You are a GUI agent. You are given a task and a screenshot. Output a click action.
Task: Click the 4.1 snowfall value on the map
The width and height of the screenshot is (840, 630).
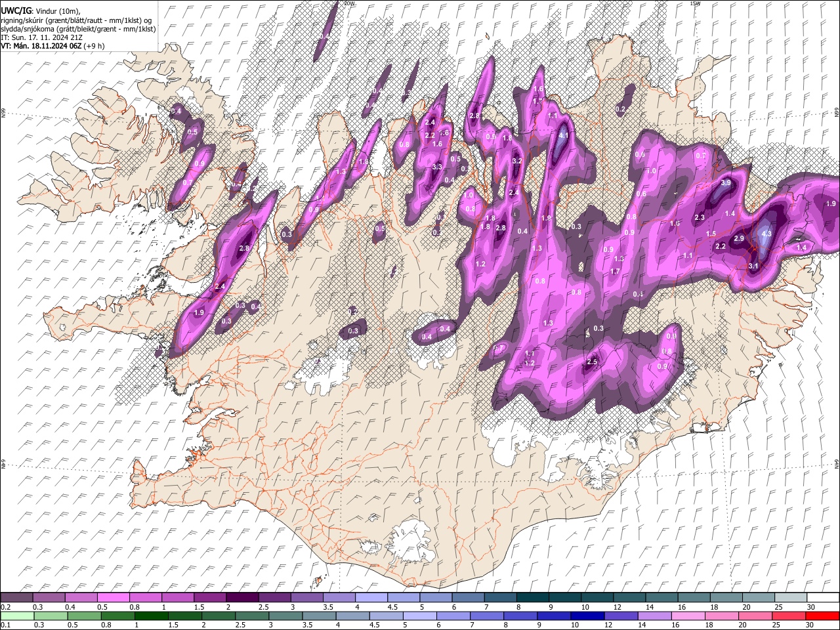tap(562, 136)
